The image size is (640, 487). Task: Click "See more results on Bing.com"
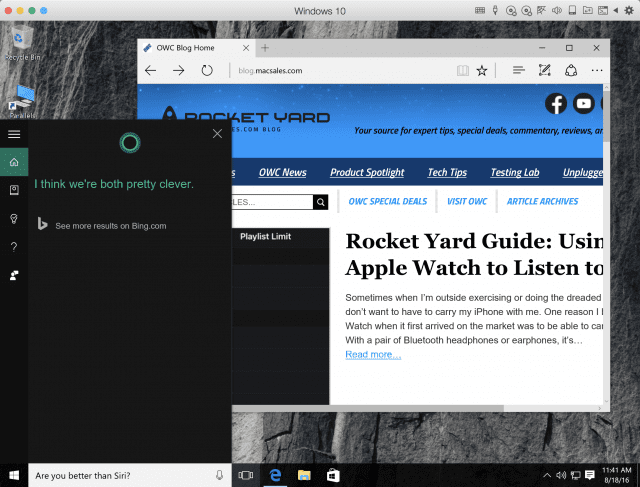pos(110,226)
